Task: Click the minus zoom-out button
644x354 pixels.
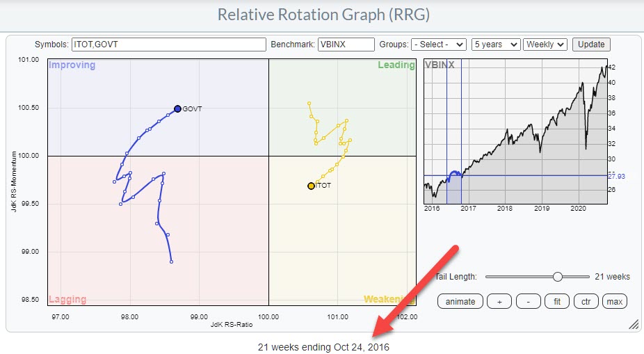Action: point(528,301)
